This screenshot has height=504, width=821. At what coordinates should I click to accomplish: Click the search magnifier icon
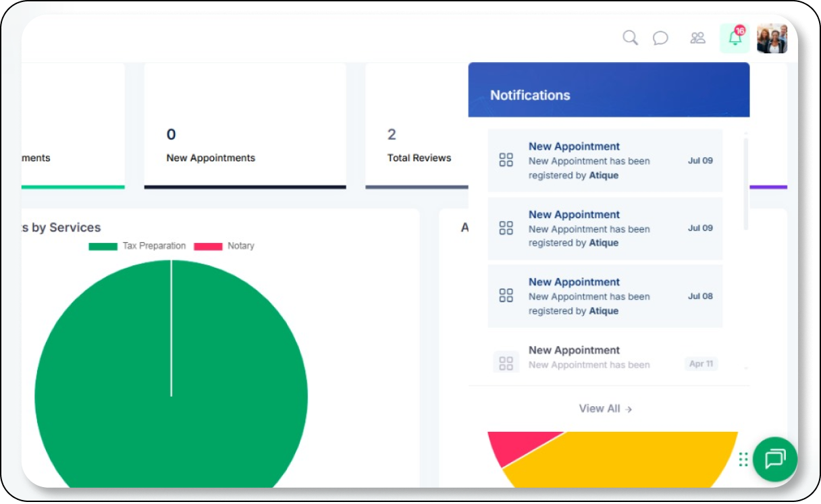630,38
